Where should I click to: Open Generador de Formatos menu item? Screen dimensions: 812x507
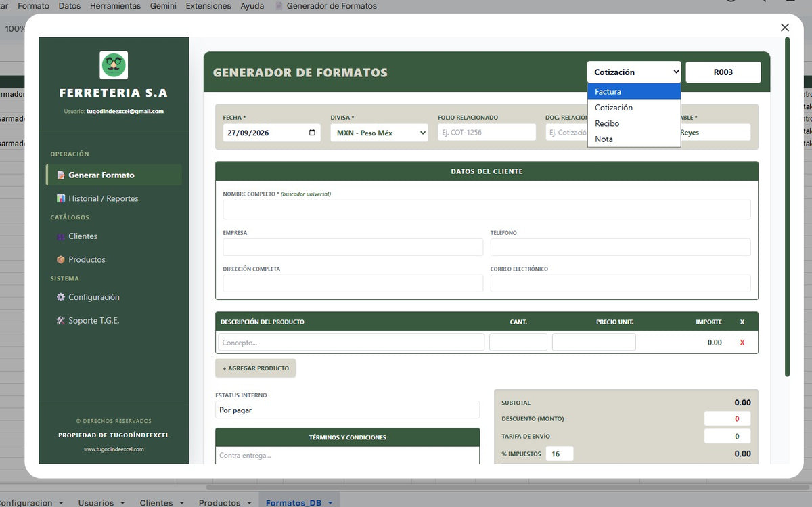pyautogui.click(x=332, y=6)
